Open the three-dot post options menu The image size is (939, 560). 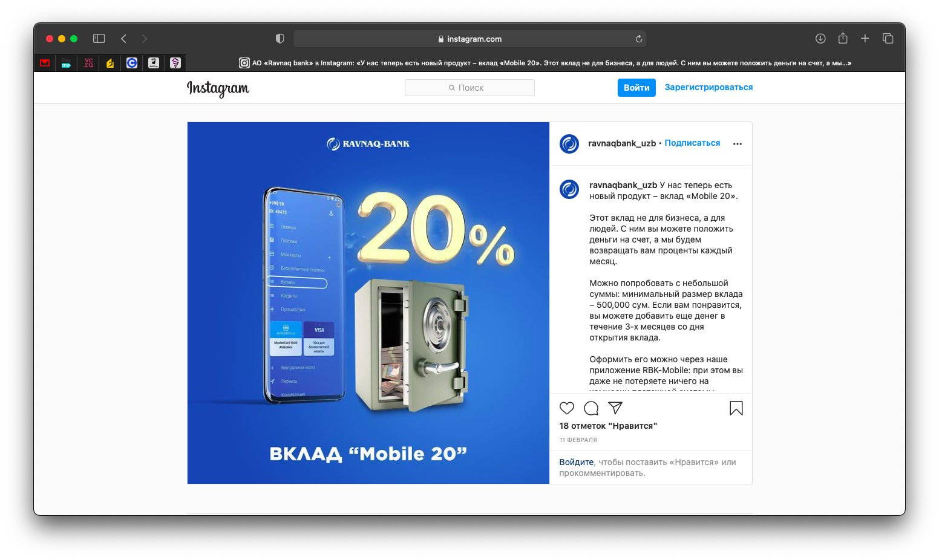point(738,144)
